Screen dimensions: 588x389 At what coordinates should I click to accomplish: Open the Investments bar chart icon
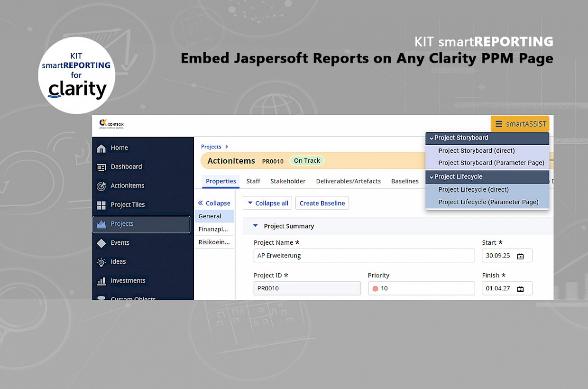pyautogui.click(x=101, y=281)
